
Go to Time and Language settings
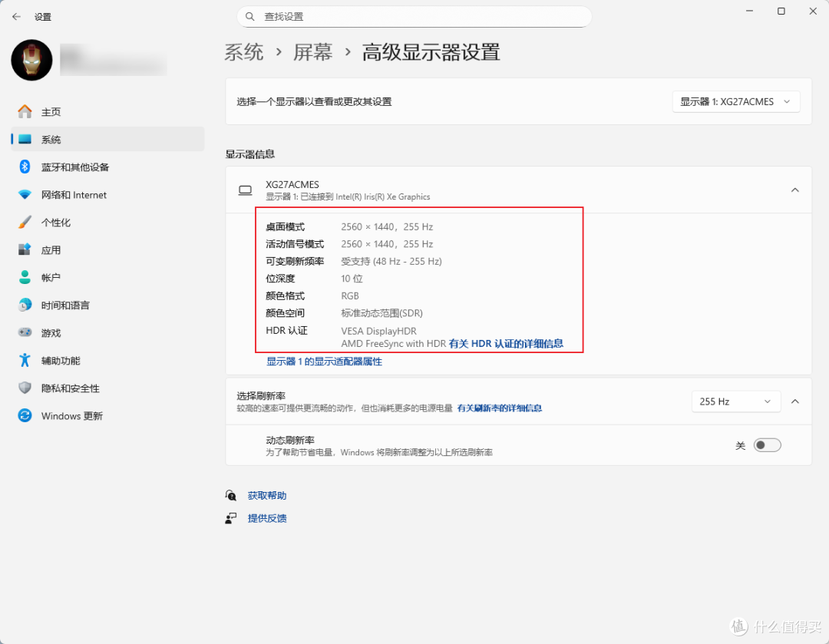coord(65,305)
